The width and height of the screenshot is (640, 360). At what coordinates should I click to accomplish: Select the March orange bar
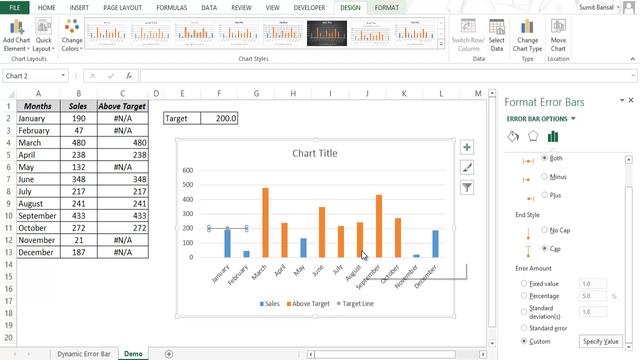pyautogui.click(x=265, y=222)
